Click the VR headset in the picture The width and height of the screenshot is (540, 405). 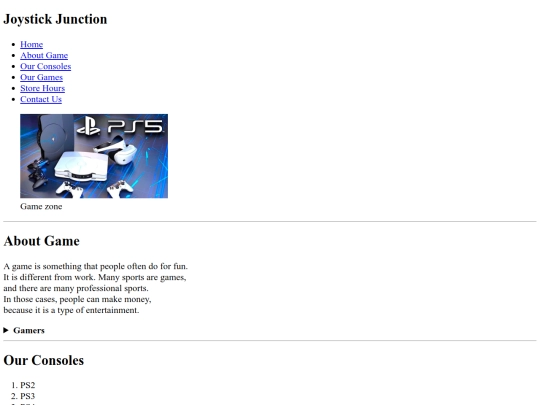pos(116,150)
